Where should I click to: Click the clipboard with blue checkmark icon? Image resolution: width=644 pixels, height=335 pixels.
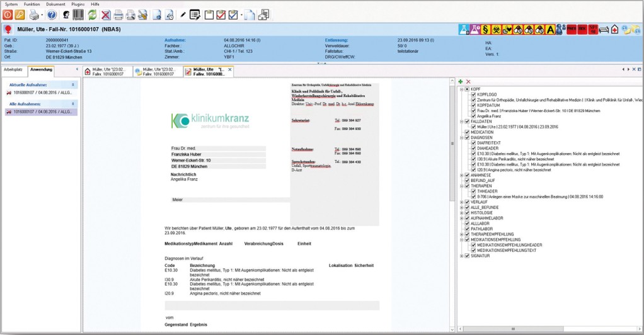(233, 16)
